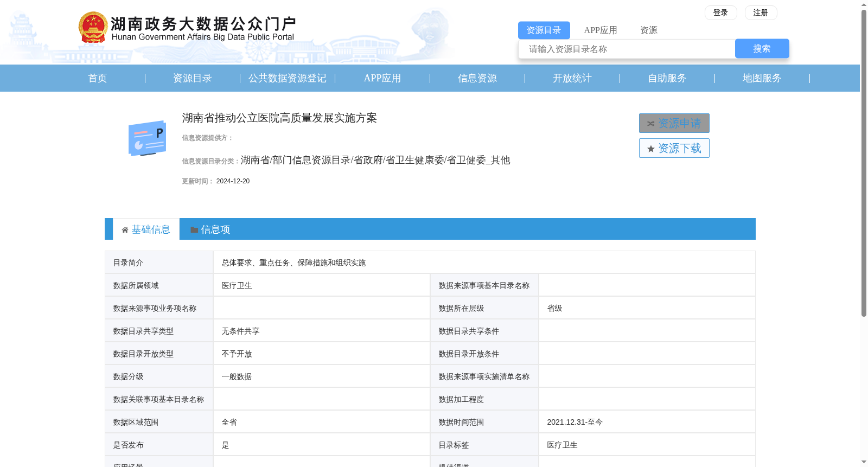This screenshot has height=467, width=868.
Task: Select the 资源目录 search tab
Action: tap(544, 30)
